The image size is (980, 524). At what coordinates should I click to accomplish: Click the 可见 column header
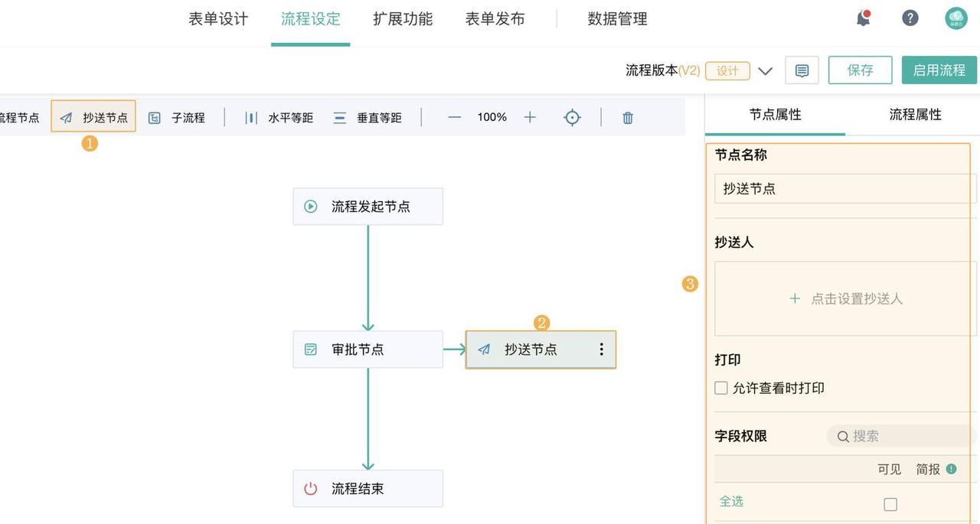(890, 469)
